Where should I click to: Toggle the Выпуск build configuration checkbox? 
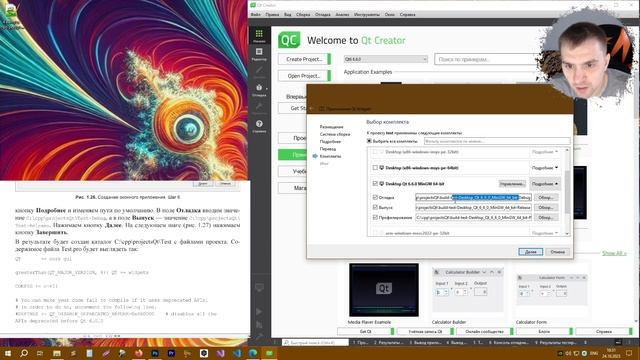point(375,207)
